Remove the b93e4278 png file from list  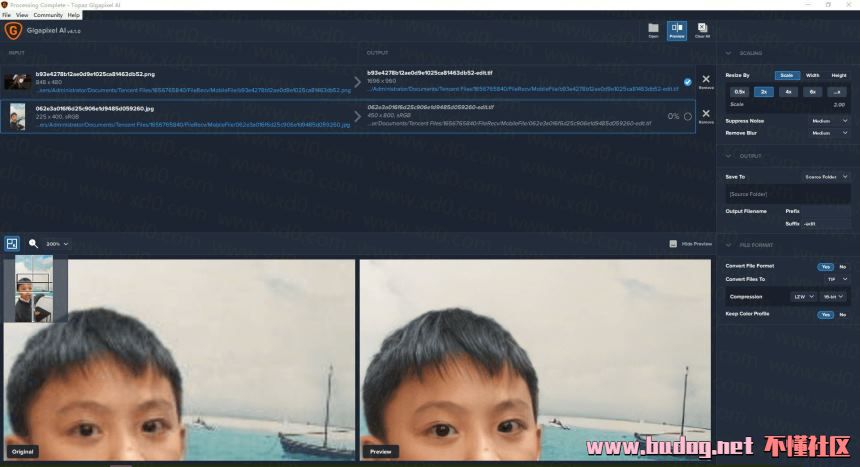click(706, 81)
